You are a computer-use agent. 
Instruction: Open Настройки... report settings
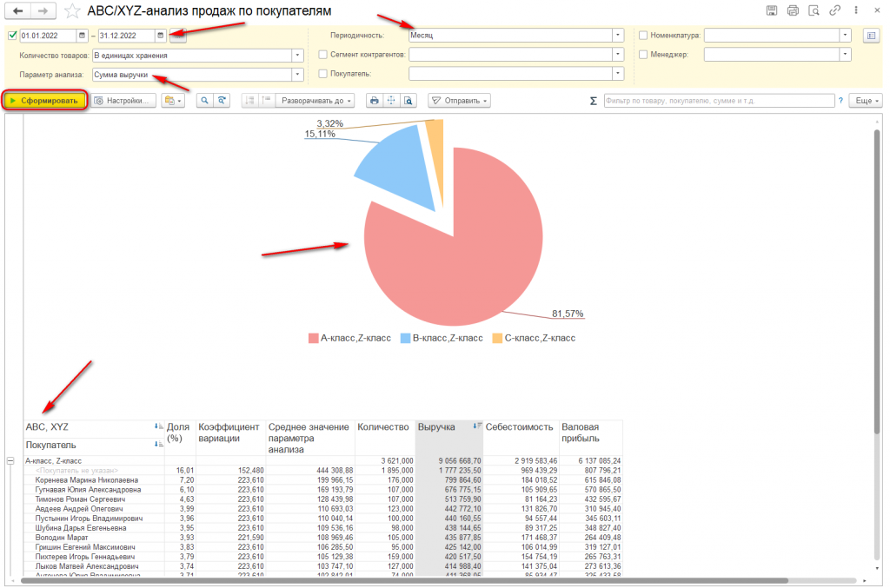click(123, 101)
